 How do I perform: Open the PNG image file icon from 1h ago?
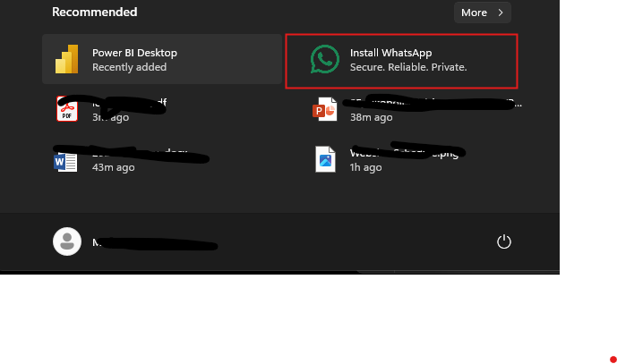coord(325,159)
